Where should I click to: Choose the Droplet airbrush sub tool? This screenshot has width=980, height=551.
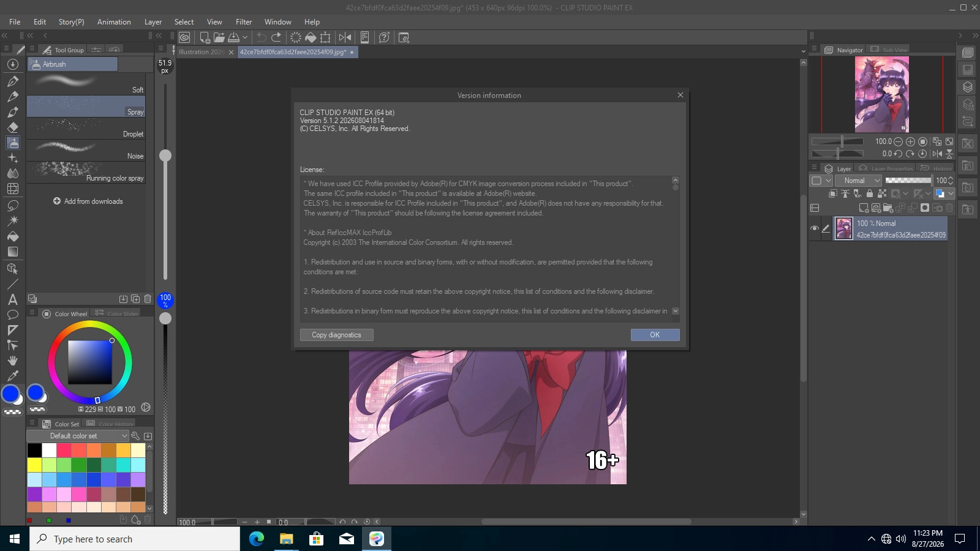pos(86,128)
